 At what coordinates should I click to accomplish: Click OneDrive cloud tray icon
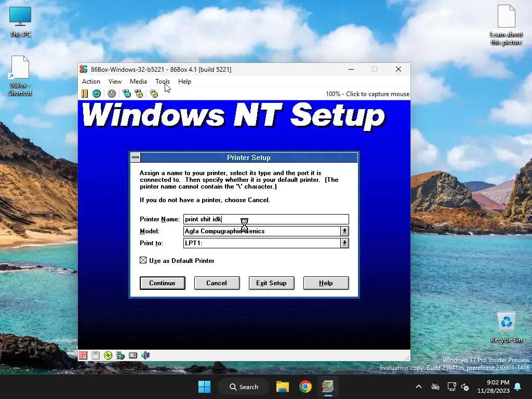tap(435, 387)
